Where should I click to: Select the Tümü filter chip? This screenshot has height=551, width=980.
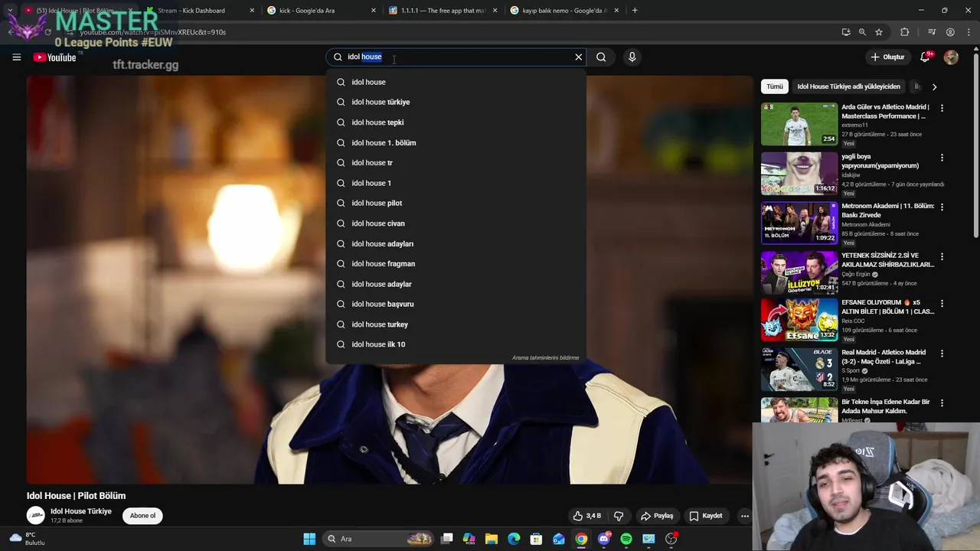tap(775, 86)
